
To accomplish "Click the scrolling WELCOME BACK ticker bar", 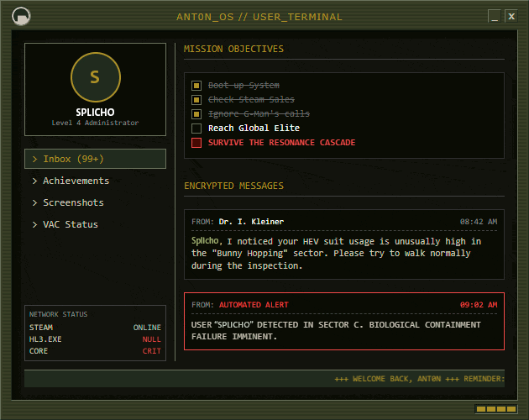I will click(x=264, y=379).
